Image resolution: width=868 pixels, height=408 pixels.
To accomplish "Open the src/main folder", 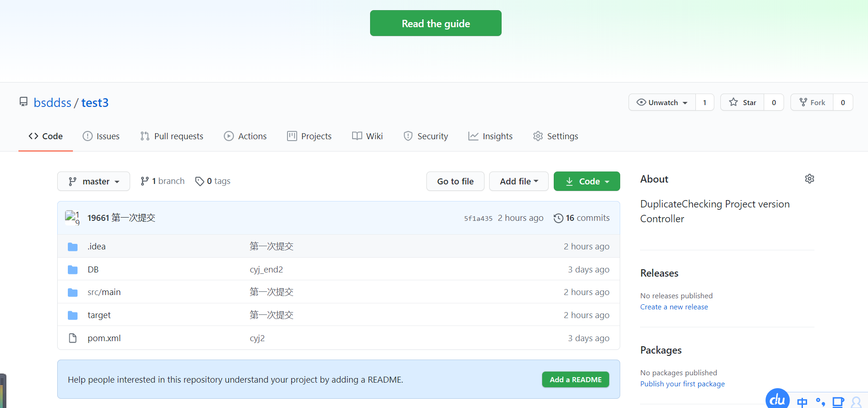I will (x=104, y=292).
